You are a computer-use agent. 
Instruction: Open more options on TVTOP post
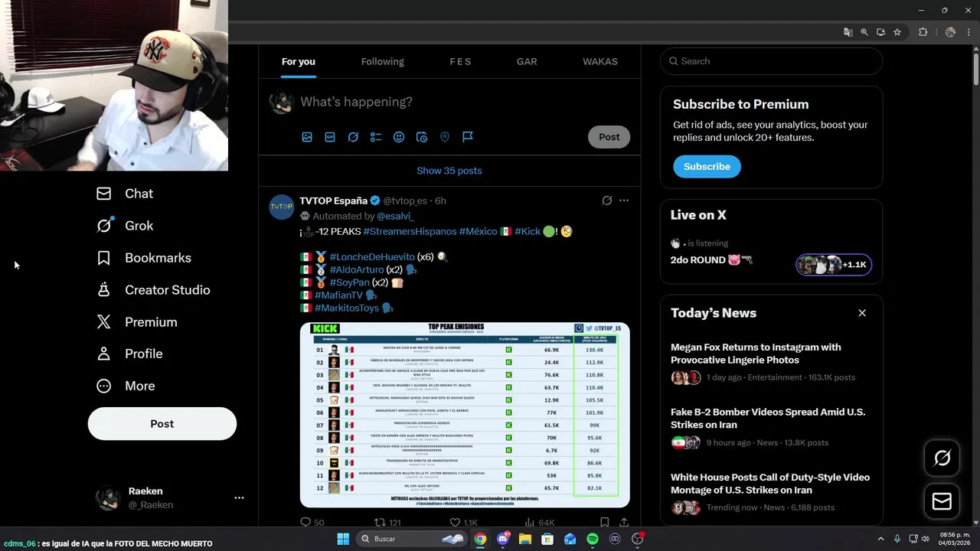(x=624, y=201)
